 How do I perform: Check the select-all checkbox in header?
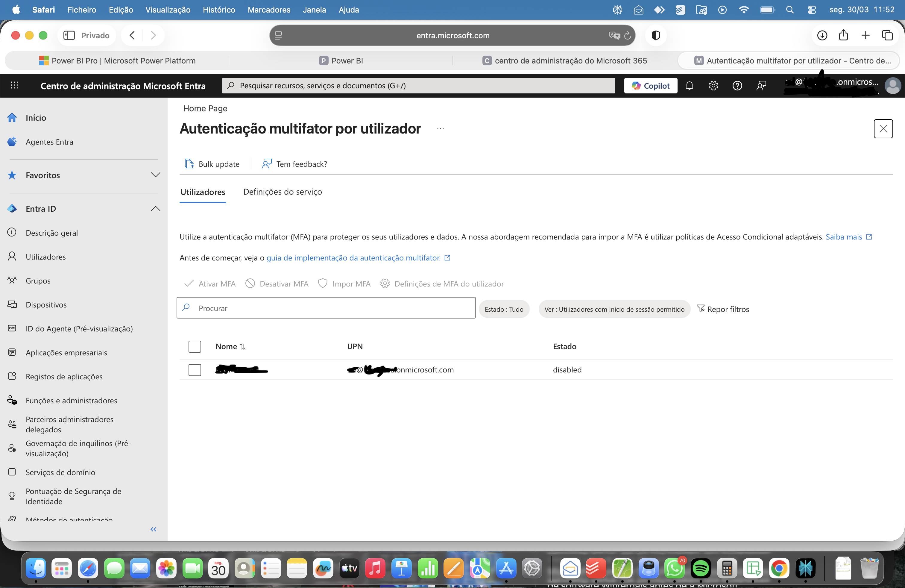point(195,346)
